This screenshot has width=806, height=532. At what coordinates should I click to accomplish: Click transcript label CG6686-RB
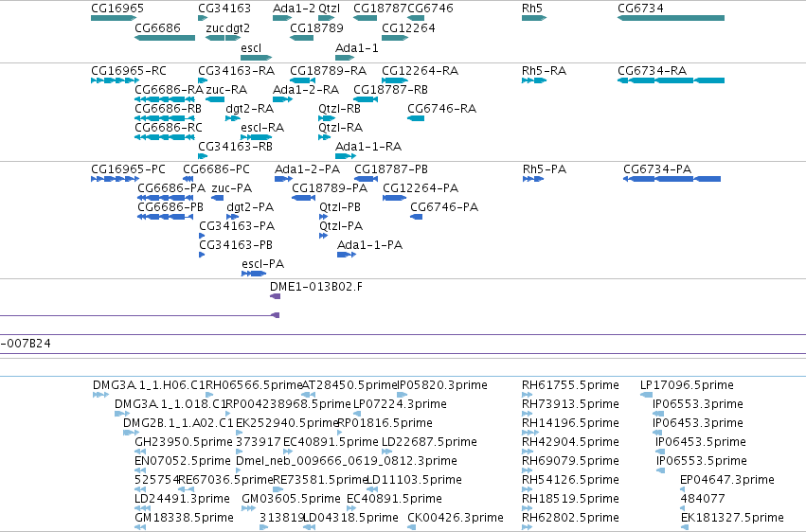point(168,109)
